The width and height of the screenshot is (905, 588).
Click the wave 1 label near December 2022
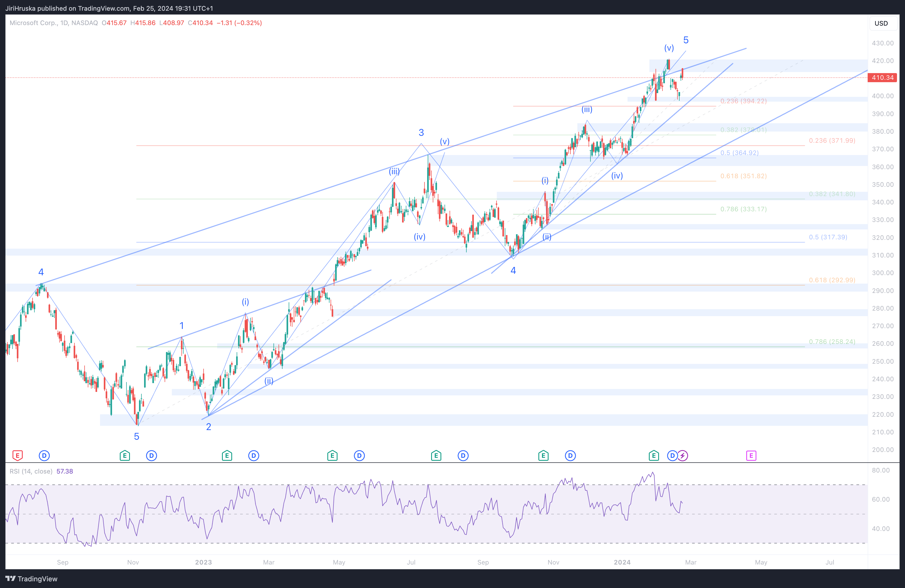(182, 325)
